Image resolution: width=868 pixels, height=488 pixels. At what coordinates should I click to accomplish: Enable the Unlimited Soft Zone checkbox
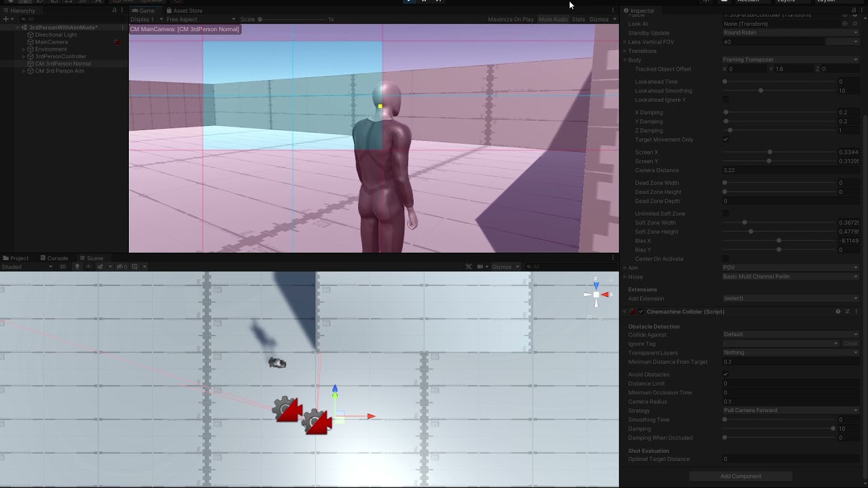[726, 213]
